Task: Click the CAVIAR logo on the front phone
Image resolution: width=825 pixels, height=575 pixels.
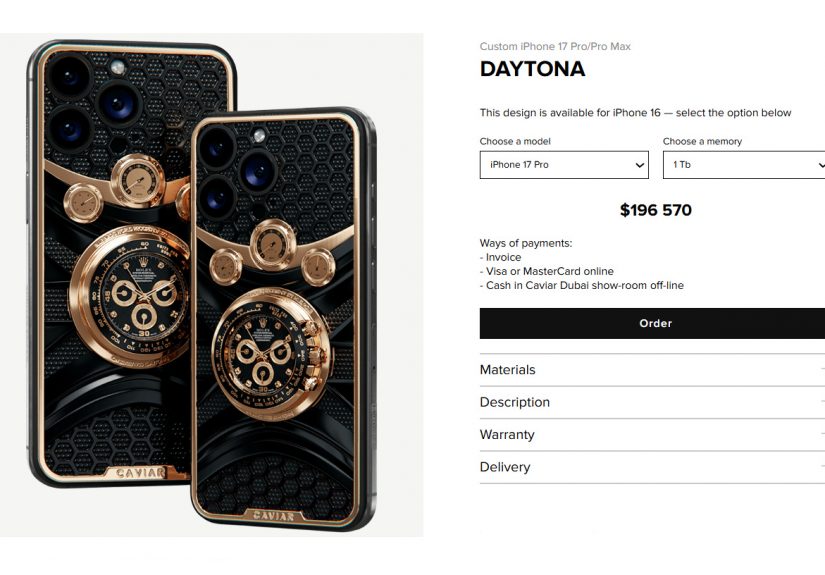Action: (273, 515)
